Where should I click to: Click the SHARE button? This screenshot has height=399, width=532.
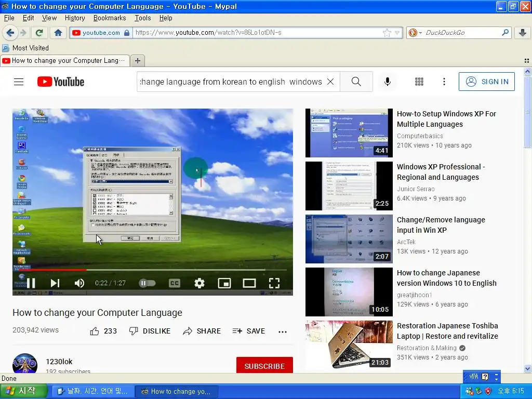202,331
